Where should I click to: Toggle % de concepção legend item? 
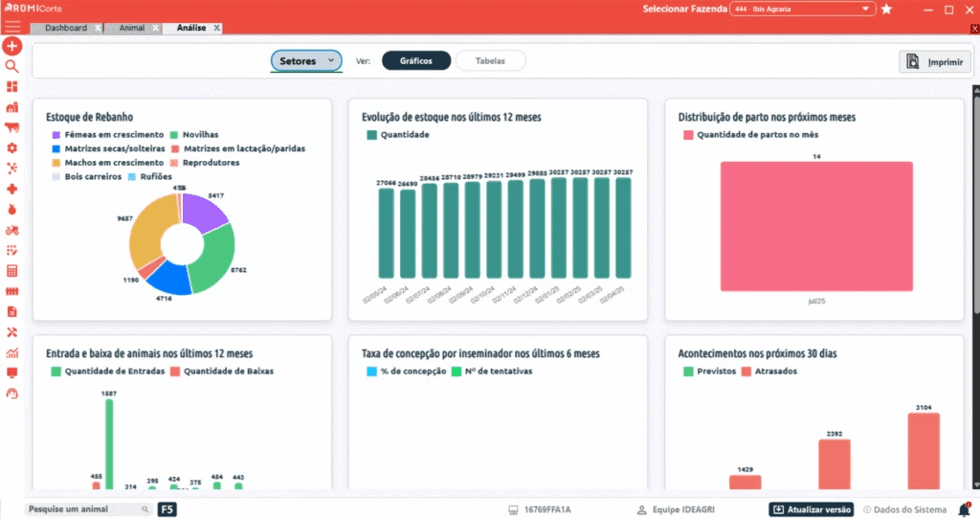point(406,371)
